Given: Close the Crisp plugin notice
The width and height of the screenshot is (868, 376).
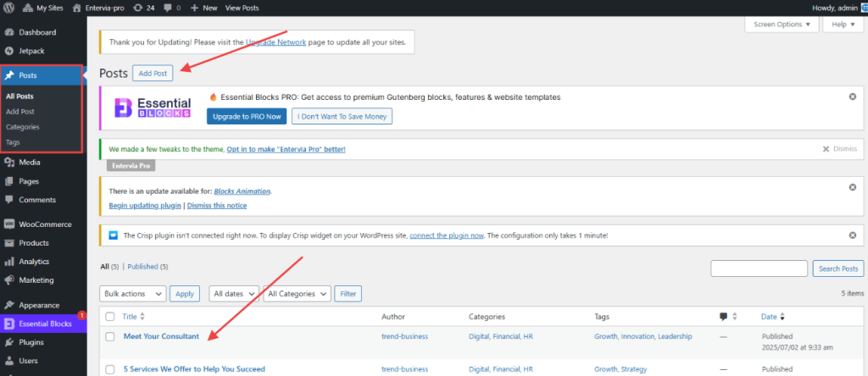Looking at the screenshot, I should point(852,235).
